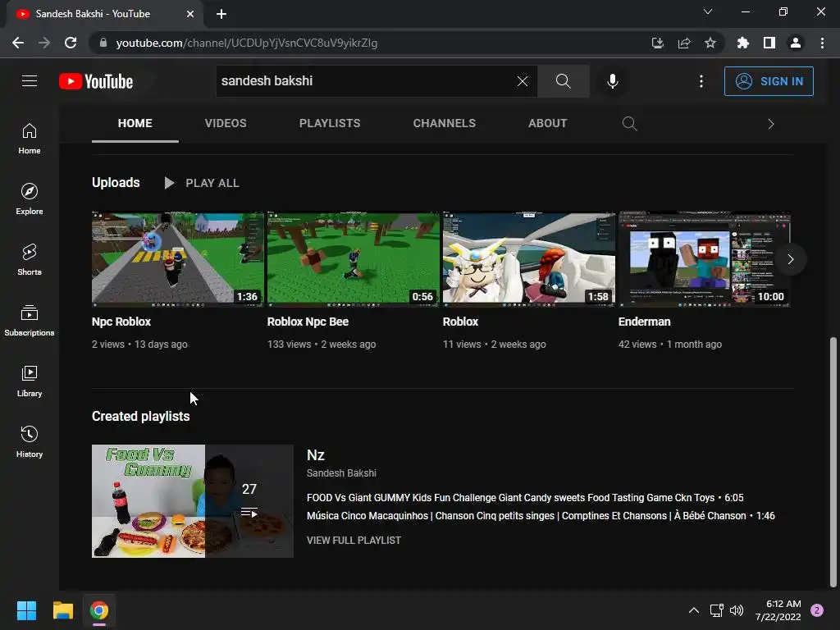This screenshot has width=840, height=630.
Task: Toggle Chrome side panel icon
Action: click(x=769, y=43)
